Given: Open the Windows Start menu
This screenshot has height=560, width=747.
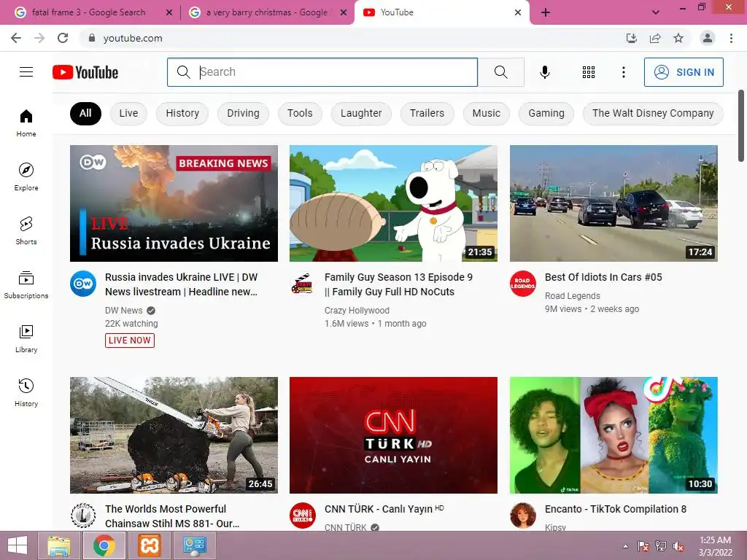Looking at the screenshot, I should point(18,545).
